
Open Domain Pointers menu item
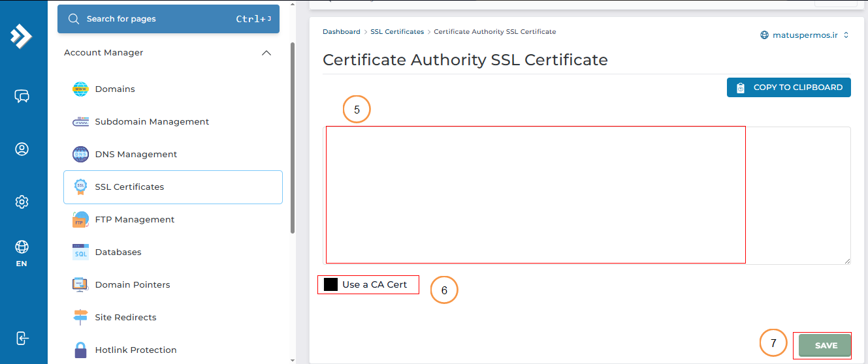pos(173,285)
